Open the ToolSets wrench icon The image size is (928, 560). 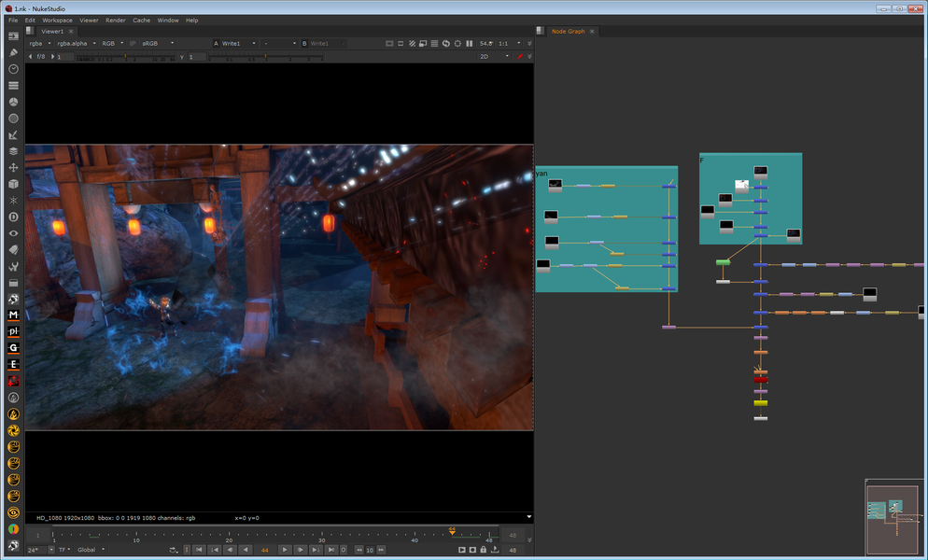(x=13, y=266)
